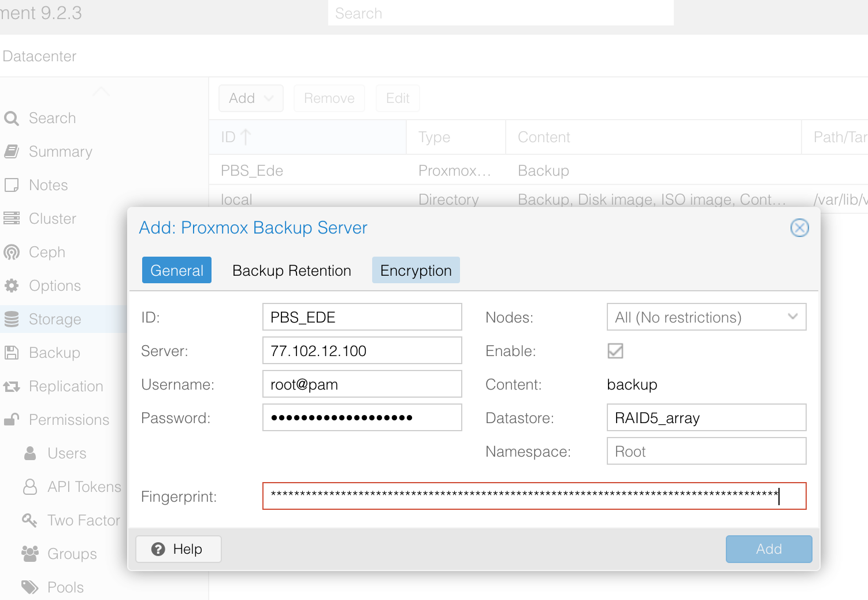Click the ID input field

(362, 317)
